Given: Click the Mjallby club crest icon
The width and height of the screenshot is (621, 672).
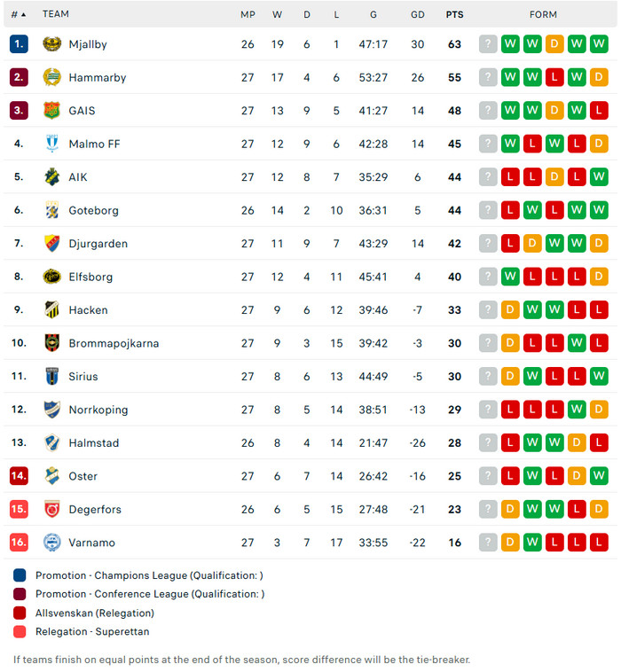Looking at the screenshot, I should point(51,44).
